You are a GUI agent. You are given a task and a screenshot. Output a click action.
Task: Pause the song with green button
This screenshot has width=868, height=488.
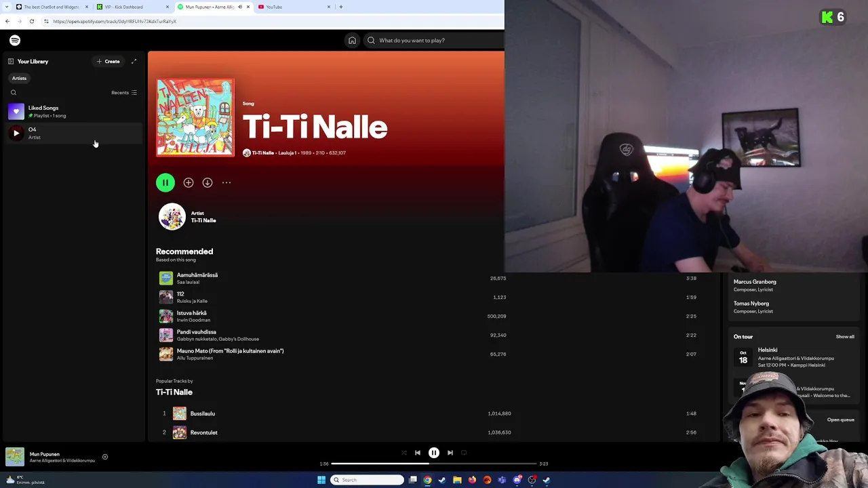(x=165, y=182)
